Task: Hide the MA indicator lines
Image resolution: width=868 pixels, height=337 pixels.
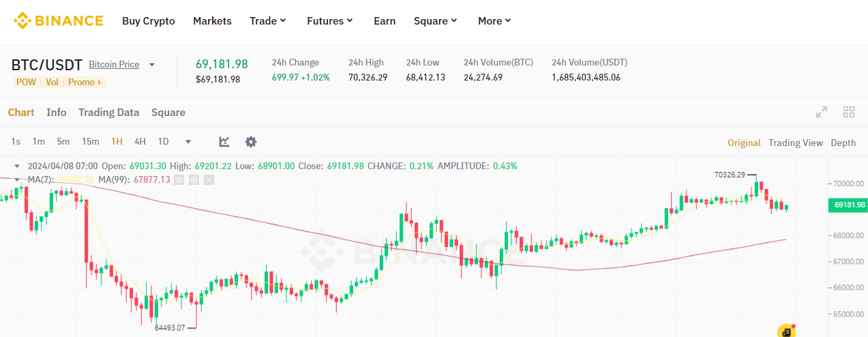Action: click(179, 179)
